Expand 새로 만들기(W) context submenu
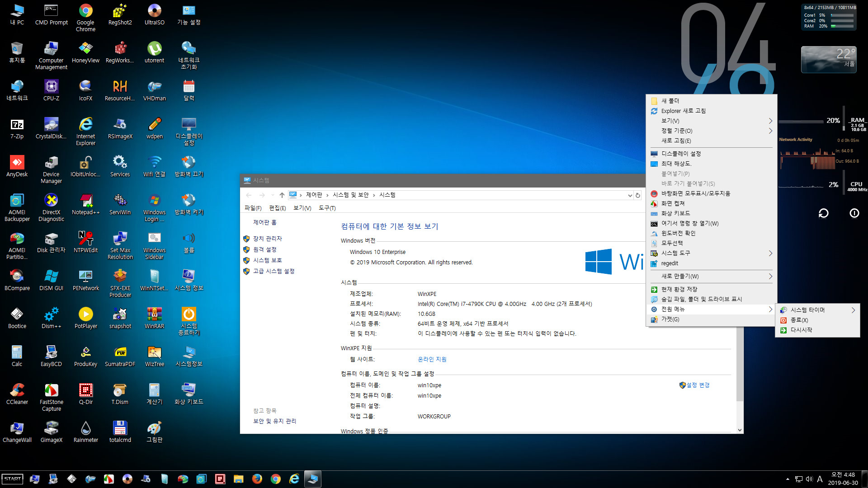868x488 pixels. point(711,276)
